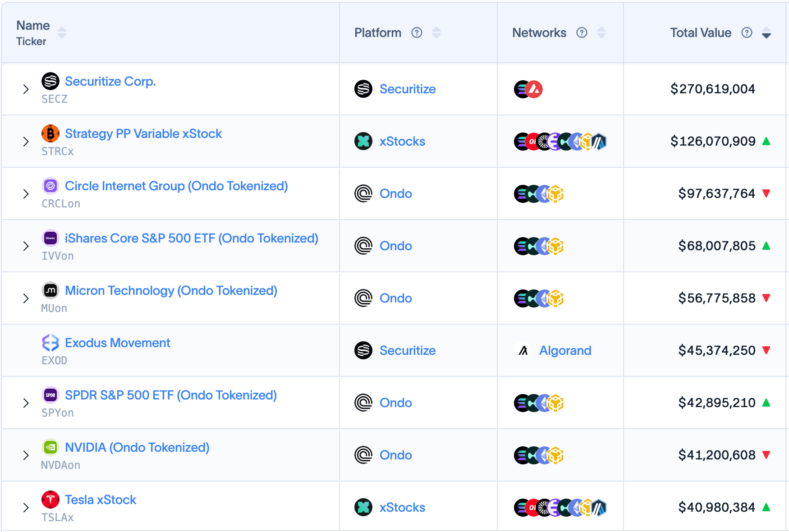The height and width of the screenshot is (532, 789).
Task: Click the Ondo platform logo in IVVon row
Action: click(x=363, y=246)
